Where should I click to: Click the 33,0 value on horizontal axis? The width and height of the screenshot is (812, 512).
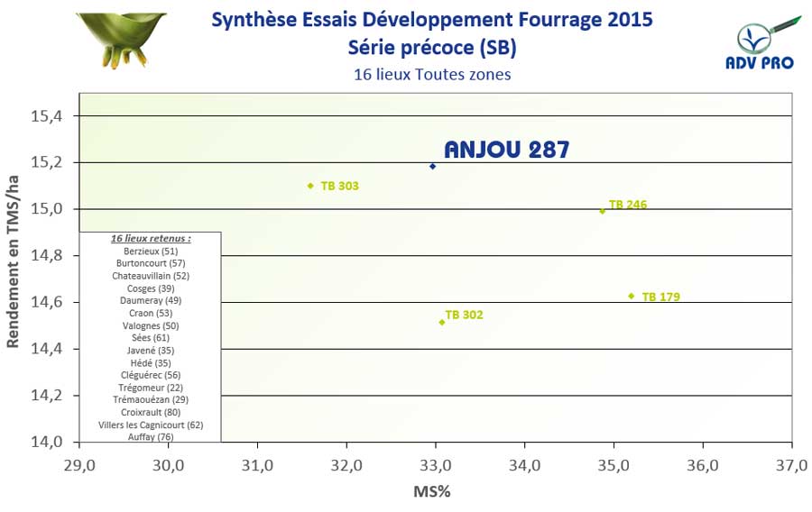click(436, 466)
